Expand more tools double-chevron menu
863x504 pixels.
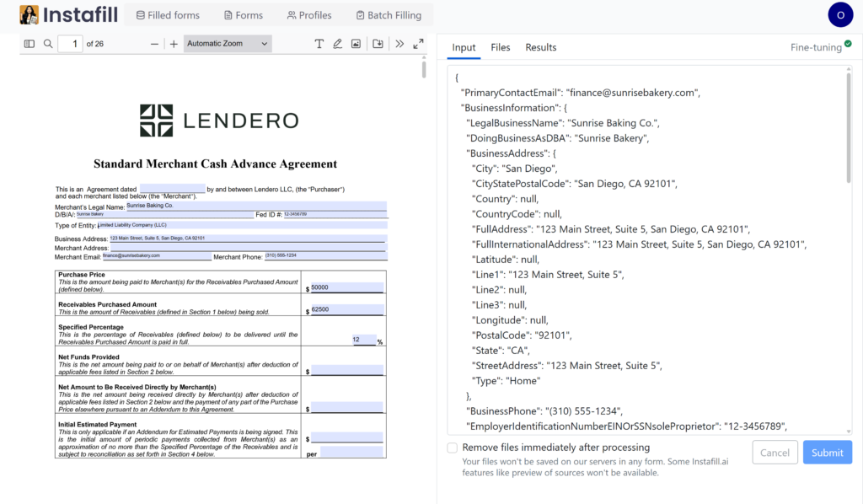point(399,44)
